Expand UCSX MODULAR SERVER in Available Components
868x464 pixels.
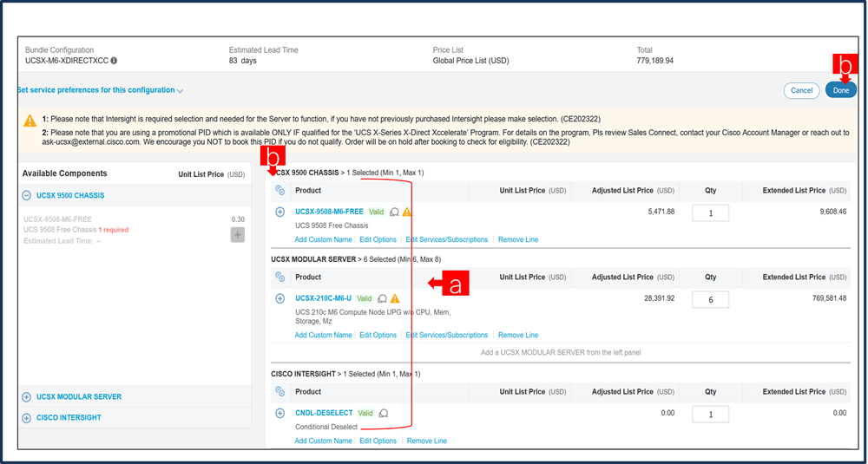(x=27, y=397)
